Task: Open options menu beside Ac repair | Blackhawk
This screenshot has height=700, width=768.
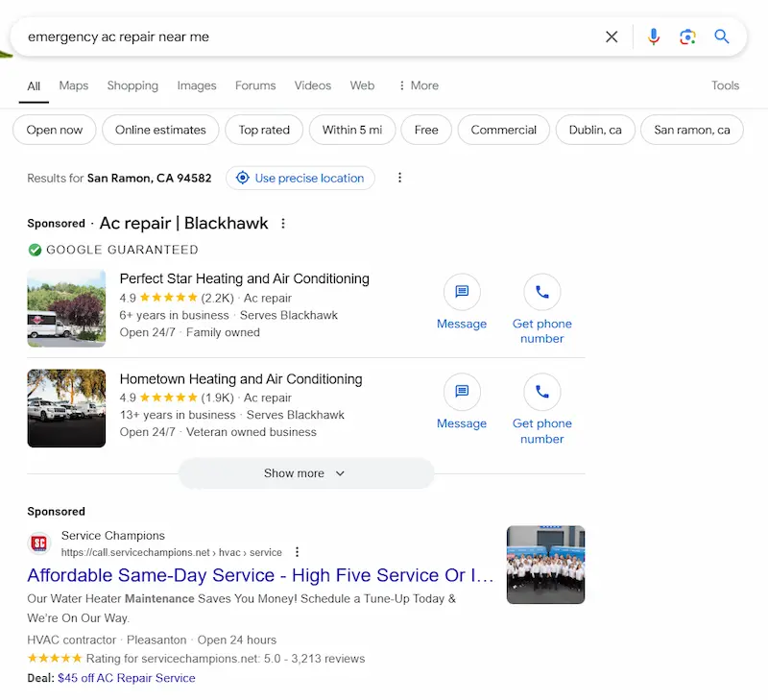Action: (283, 224)
